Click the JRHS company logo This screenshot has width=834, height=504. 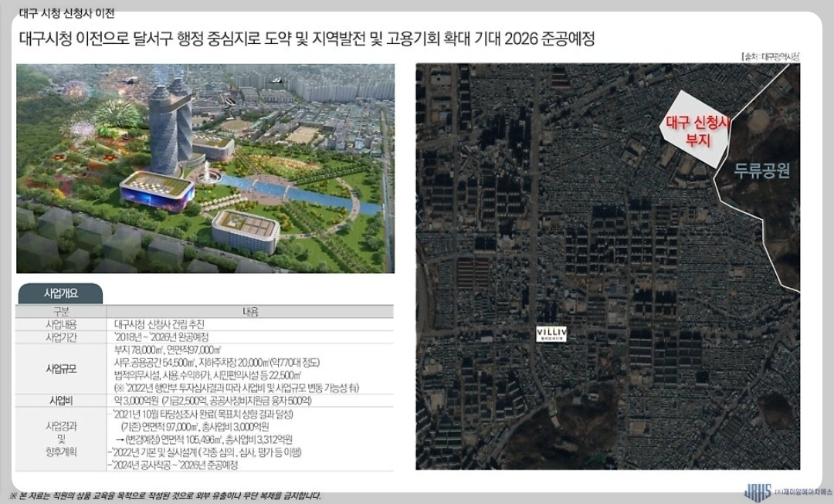coord(758,492)
